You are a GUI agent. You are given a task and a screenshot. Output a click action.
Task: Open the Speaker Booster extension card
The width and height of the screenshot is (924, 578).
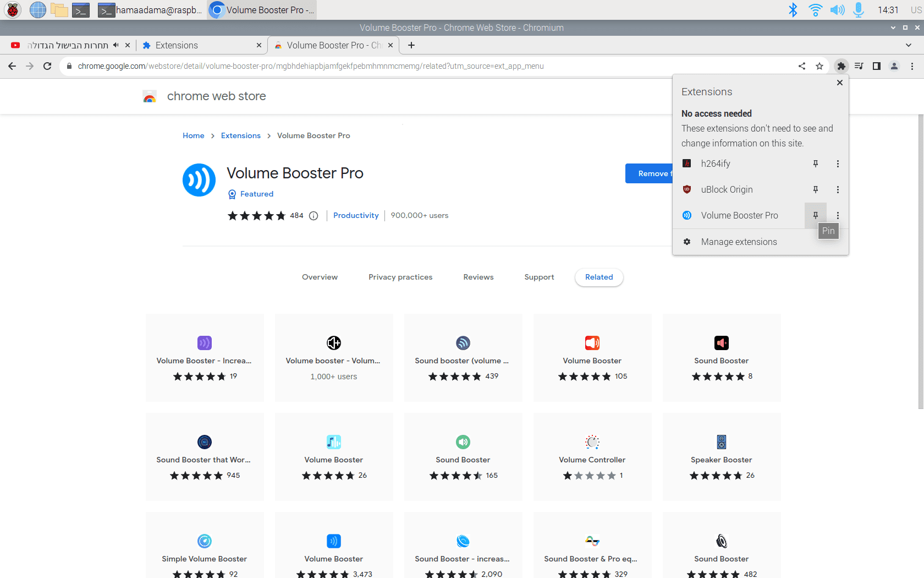click(x=722, y=457)
